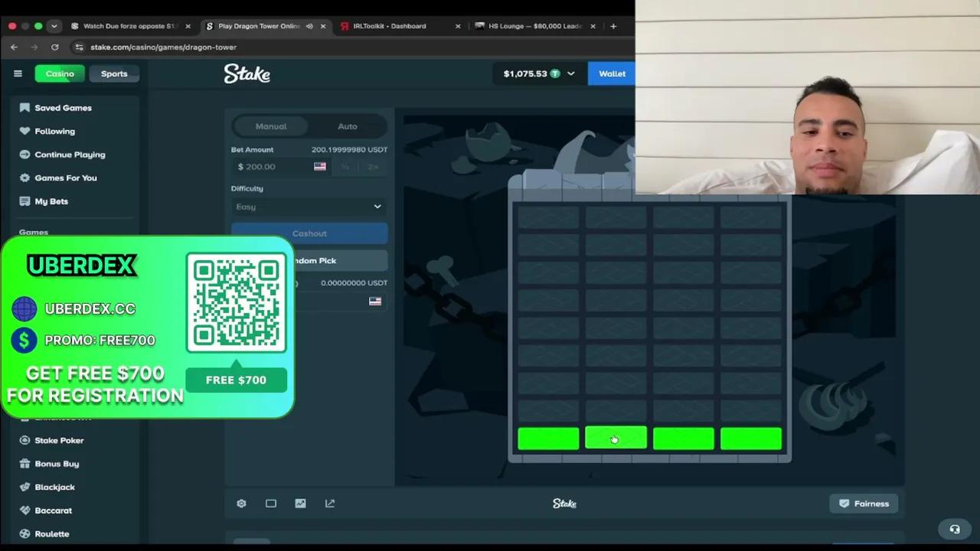The image size is (980, 551).
Task: Pick the rightmost green tile in active row
Action: pyautogui.click(x=750, y=439)
